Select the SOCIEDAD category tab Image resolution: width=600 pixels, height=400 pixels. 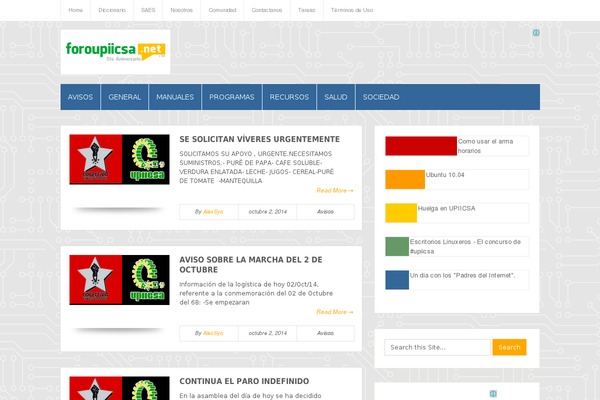381,97
